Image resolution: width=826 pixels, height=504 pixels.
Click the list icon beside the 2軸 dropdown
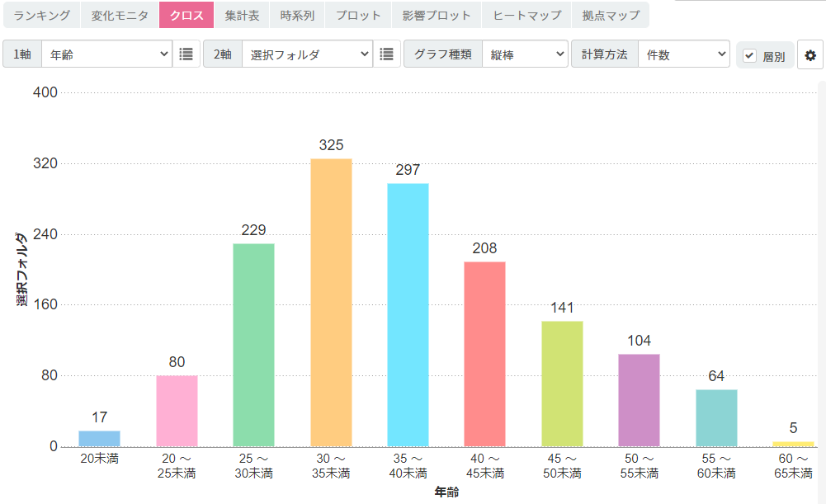point(386,54)
